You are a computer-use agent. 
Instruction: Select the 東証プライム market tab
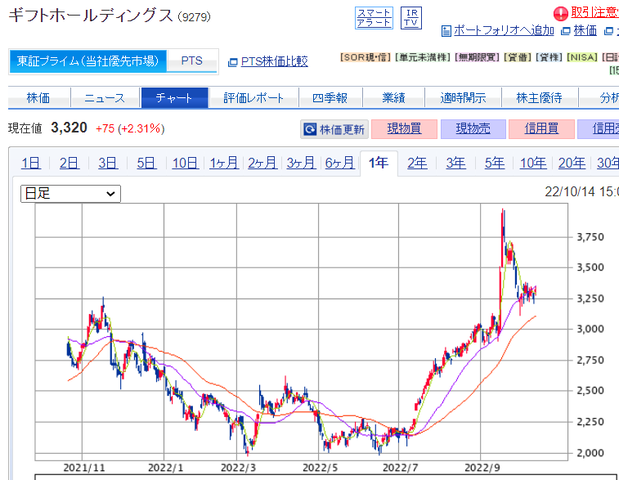[x=88, y=61]
